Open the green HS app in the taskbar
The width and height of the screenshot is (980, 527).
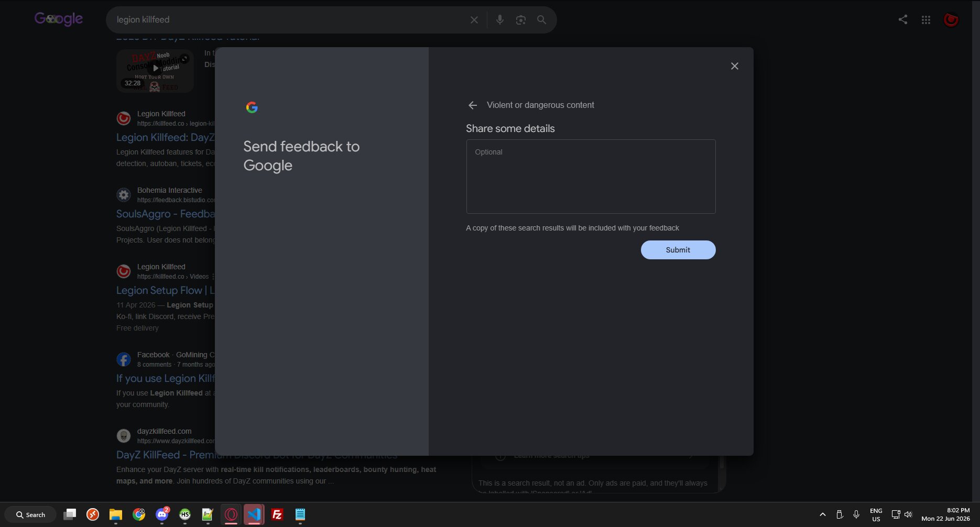pos(185,515)
